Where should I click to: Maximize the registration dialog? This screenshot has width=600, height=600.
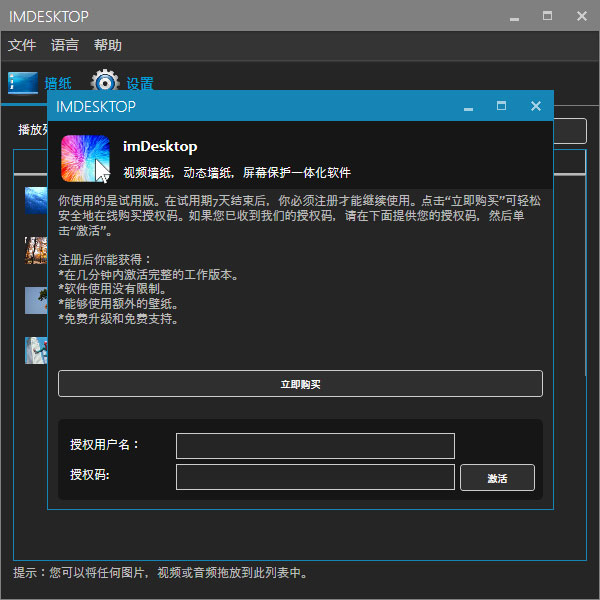501,106
